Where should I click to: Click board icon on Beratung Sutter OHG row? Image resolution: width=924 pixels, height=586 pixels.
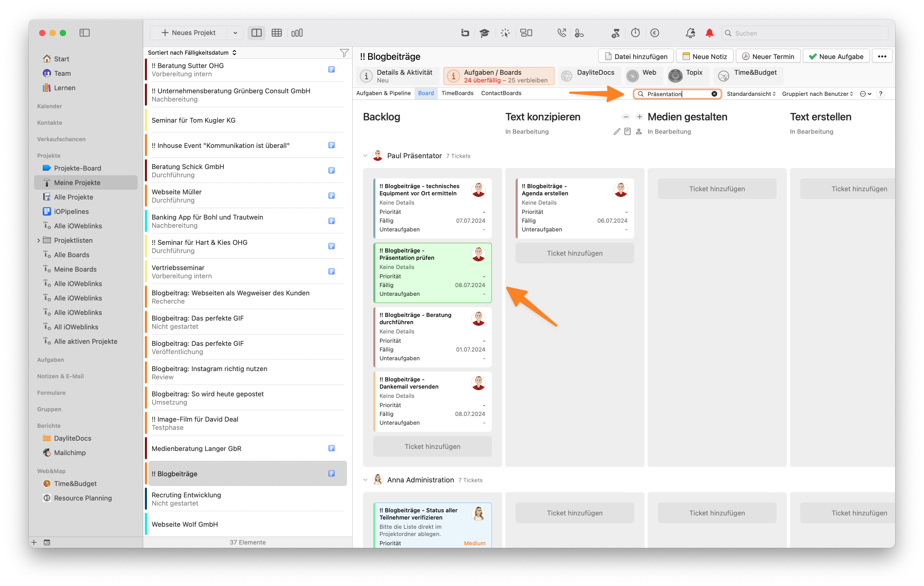332,70
